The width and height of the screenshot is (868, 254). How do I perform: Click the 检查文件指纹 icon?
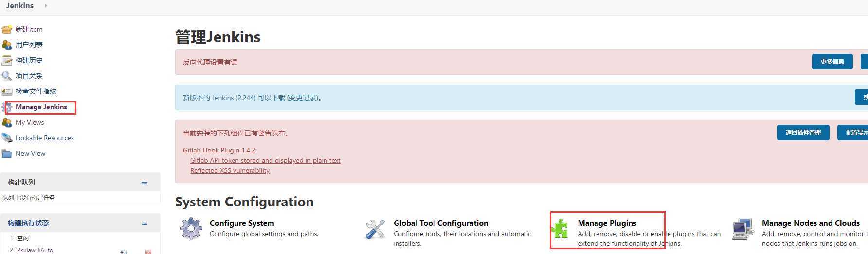(x=7, y=91)
